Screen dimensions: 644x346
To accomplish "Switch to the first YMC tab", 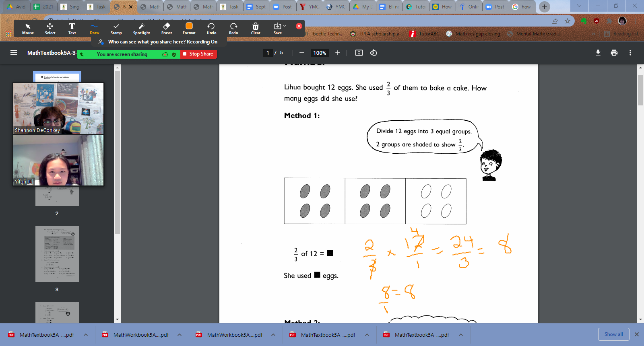I will (310, 7).
